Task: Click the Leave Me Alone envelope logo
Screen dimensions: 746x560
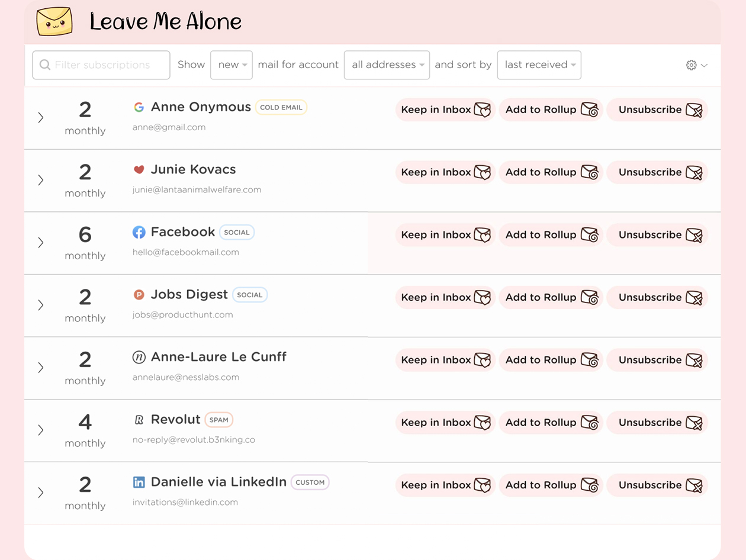Action: click(x=54, y=21)
